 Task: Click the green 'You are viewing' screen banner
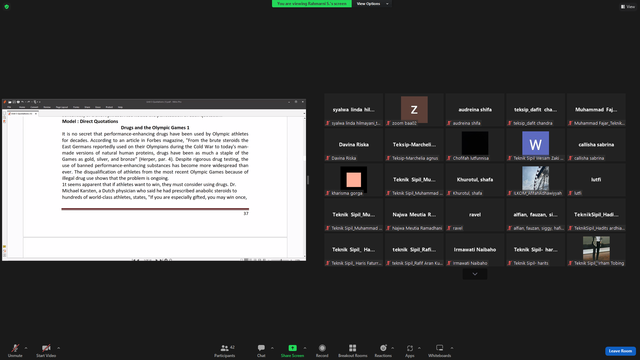click(x=312, y=4)
